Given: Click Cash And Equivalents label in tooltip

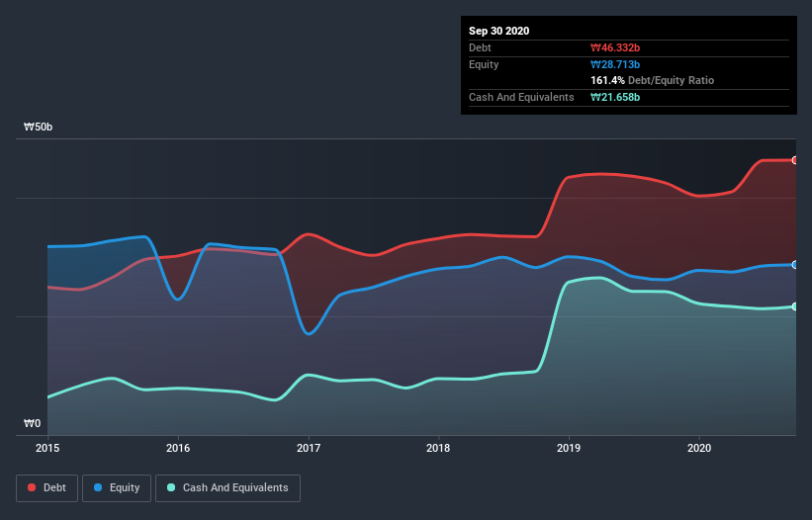Looking at the screenshot, I should click(x=521, y=97).
